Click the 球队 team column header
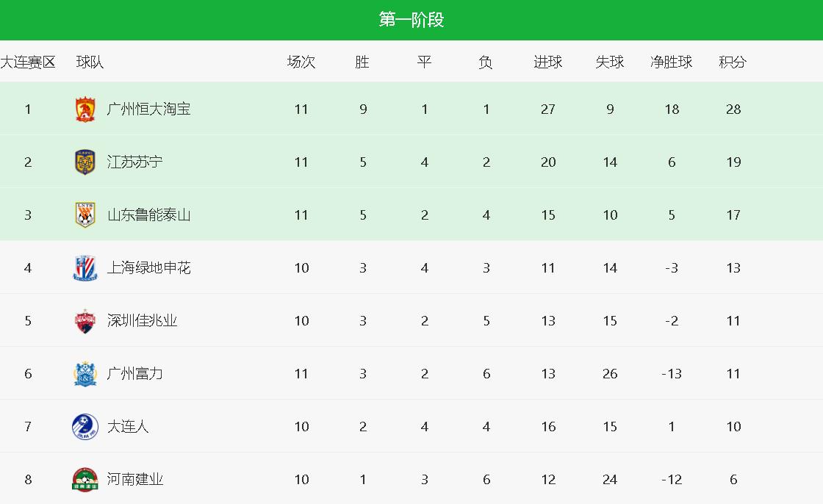The height and width of the screenshot is (504, 823). 90,62
